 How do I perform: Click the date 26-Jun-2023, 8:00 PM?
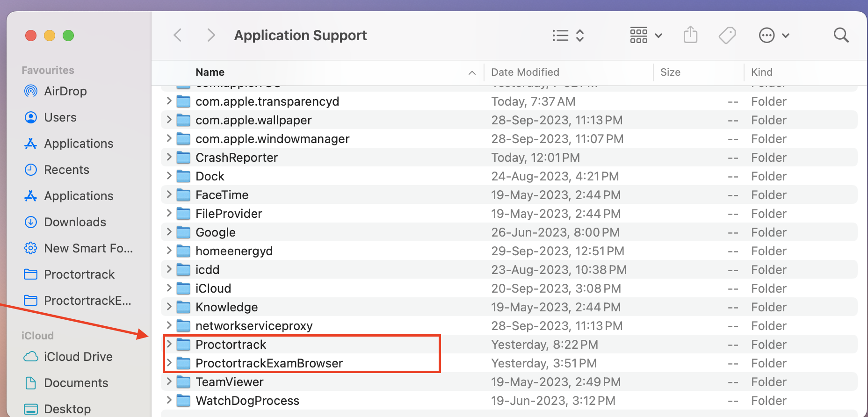point(555,232)
